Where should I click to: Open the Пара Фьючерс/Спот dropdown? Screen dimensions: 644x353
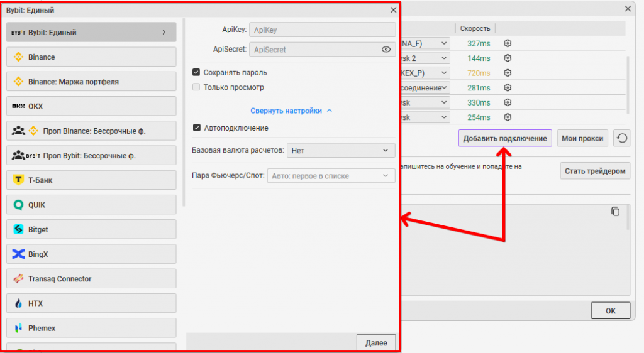tap(331, 175)
